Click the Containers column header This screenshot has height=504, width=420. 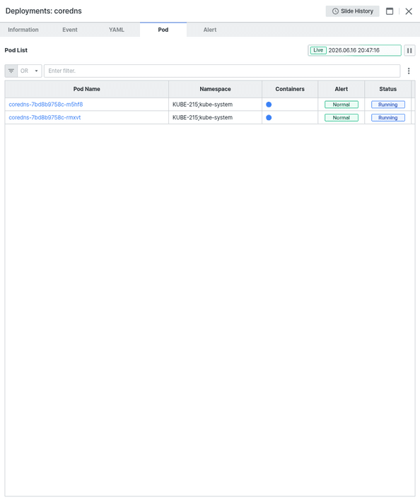click(290, 89)
